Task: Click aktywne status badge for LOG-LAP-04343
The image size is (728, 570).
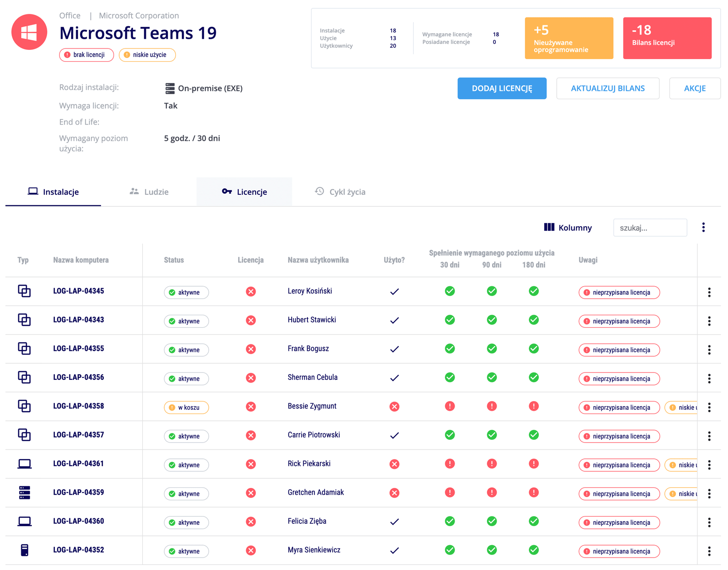Action: 186,321
